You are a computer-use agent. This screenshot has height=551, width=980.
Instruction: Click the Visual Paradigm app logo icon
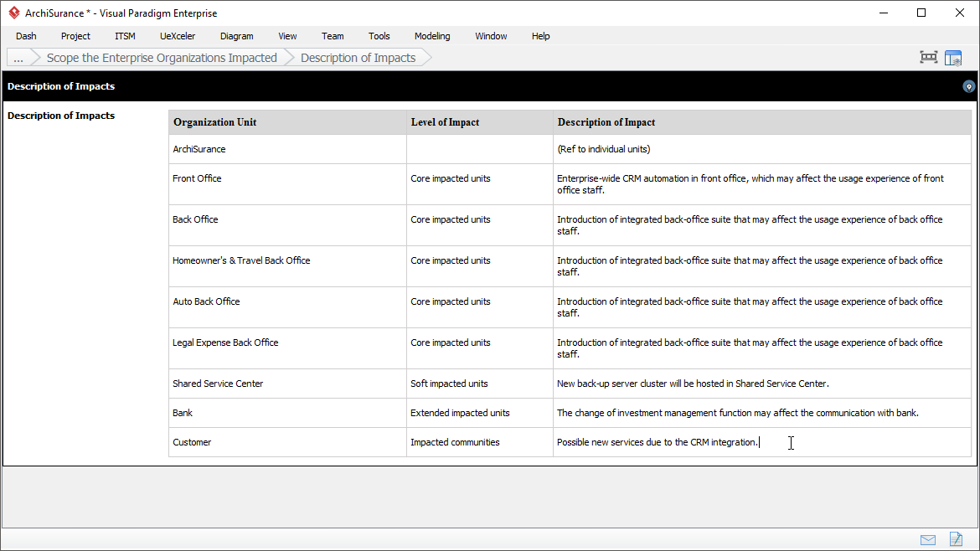(13, 13)
